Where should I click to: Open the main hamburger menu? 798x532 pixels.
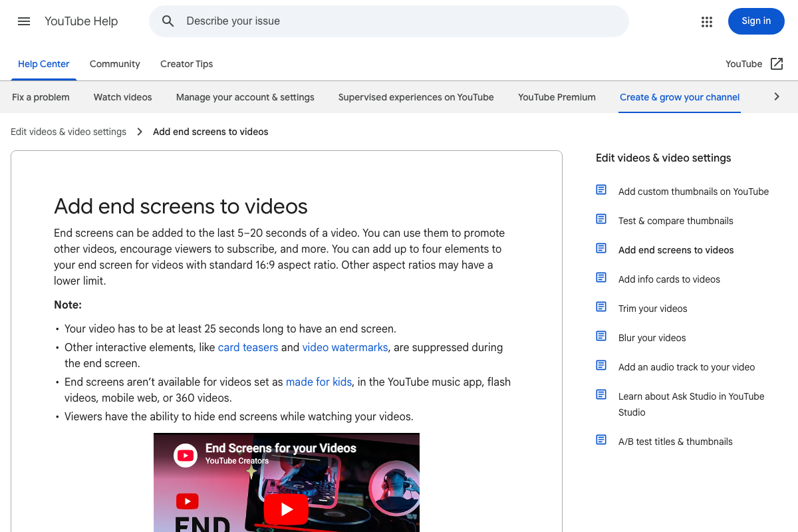pos(24,21)
